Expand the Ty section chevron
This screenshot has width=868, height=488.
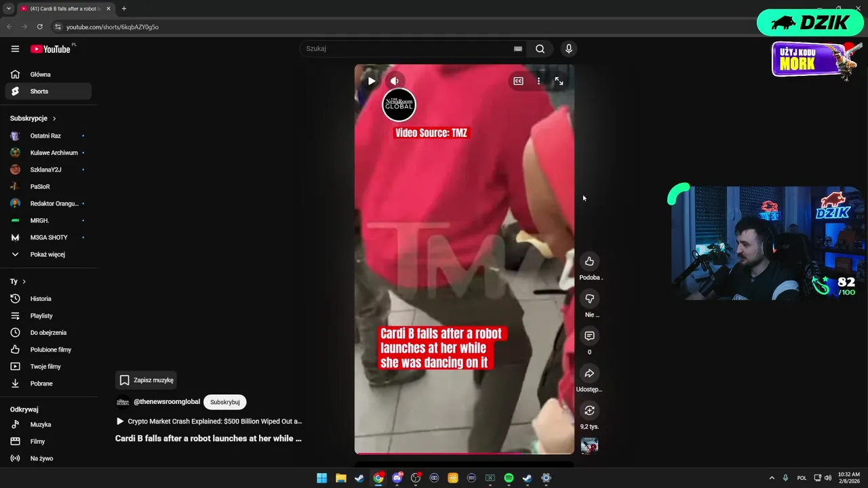(x=24, y=281)
